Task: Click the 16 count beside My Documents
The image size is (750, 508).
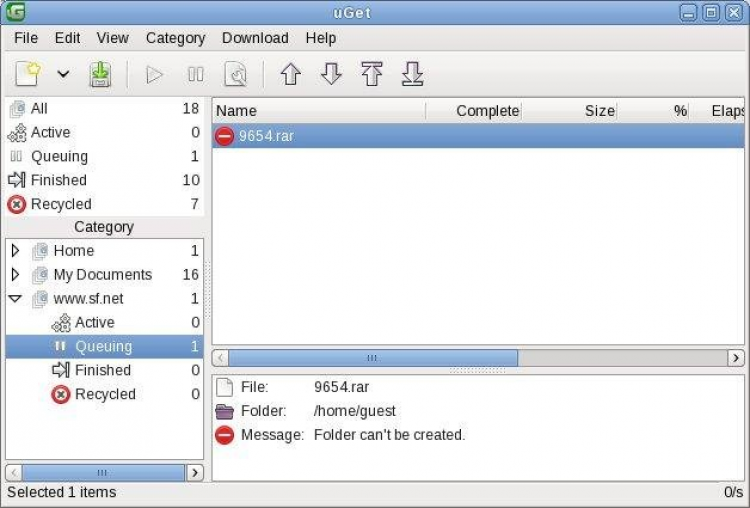Action: pos(190,275)
